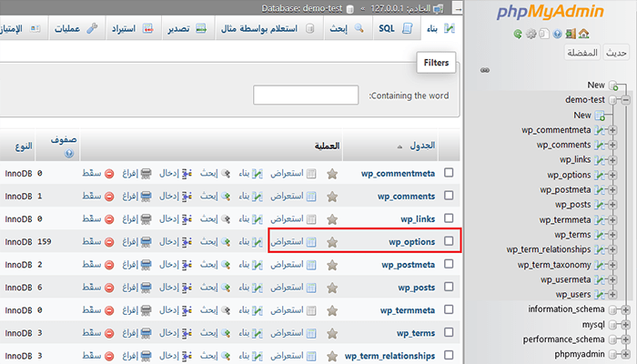Click the browse icon for wp_options row

point(311,242)
